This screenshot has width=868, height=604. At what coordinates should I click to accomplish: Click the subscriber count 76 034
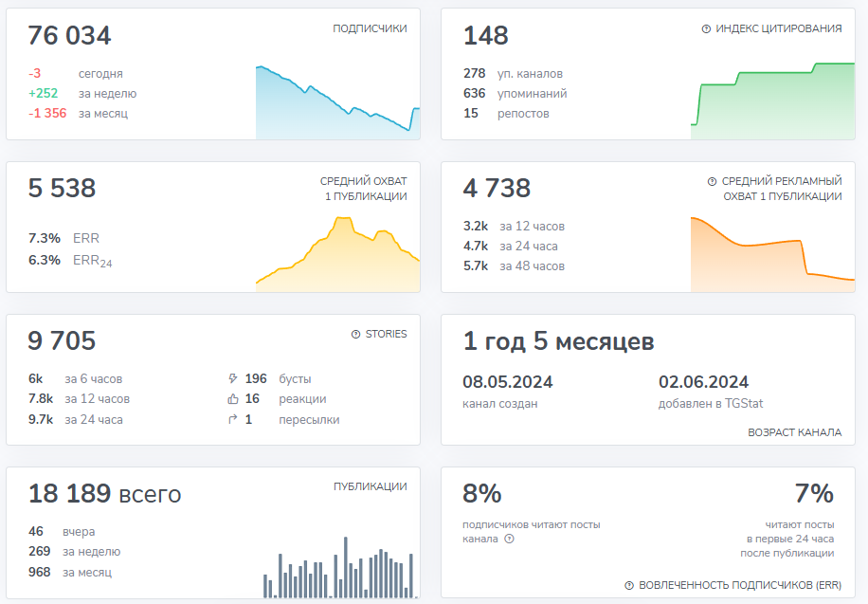70,35
